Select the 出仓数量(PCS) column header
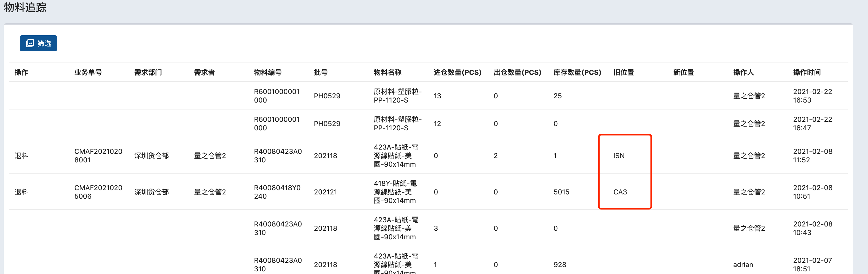This screenshot has height=274, width=868. click(x=517, y=72)
